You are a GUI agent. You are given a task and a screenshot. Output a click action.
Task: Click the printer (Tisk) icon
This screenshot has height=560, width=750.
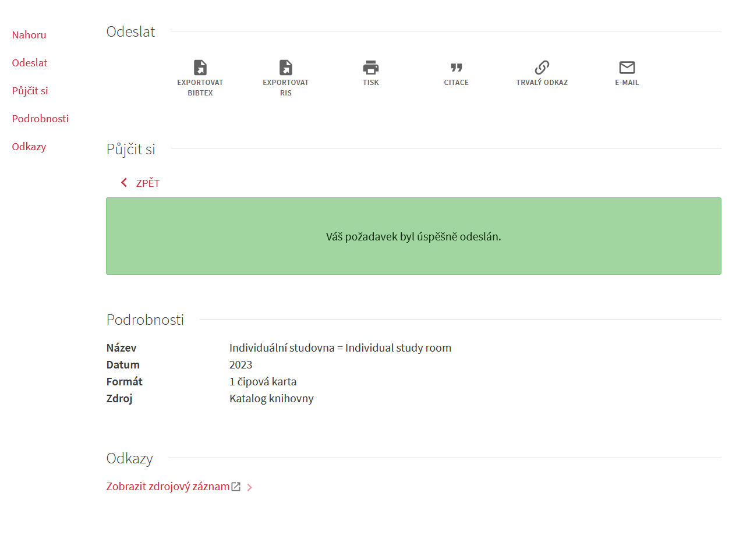[x=371, y=68]
